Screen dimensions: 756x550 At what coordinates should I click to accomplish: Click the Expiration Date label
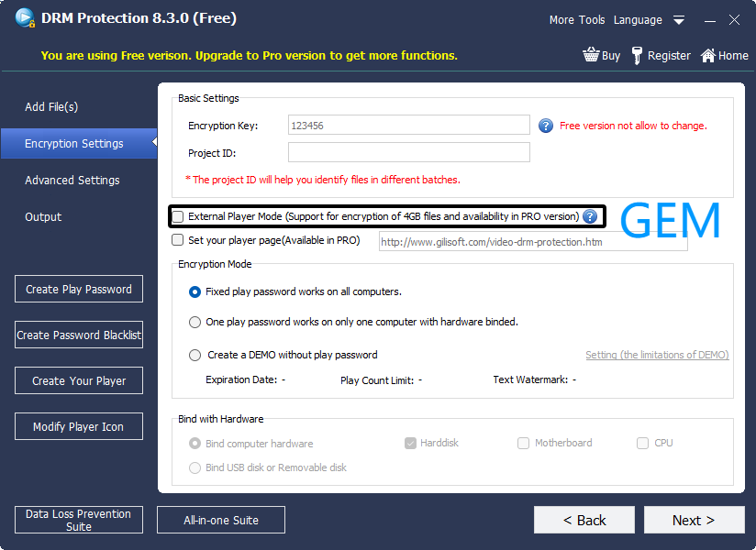click(x=241, y=379)
